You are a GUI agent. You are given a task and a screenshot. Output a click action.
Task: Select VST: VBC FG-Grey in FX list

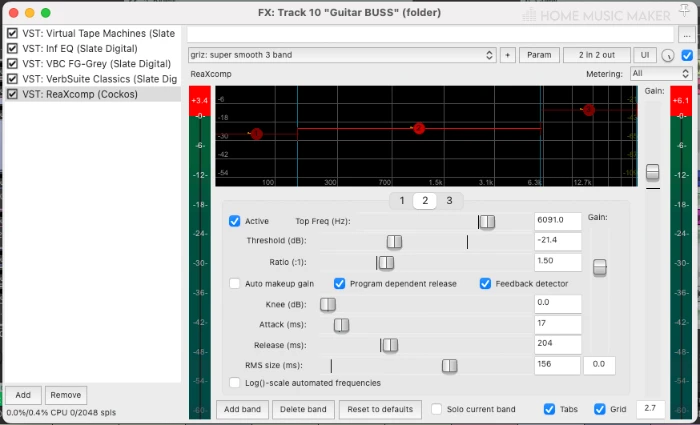point(96,63)
